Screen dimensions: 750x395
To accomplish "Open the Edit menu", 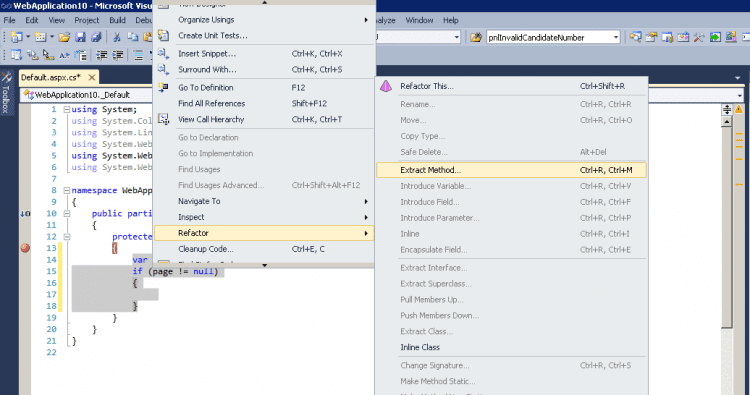I will 32,20.
